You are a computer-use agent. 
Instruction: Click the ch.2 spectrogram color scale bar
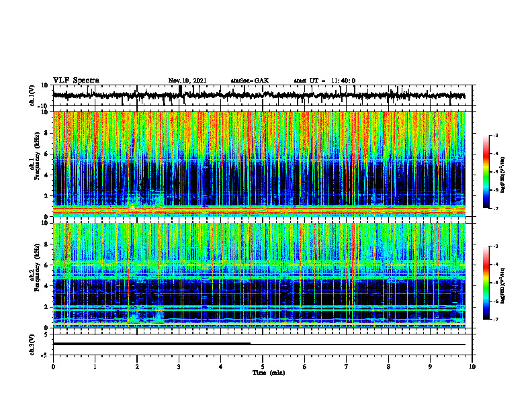[486, 283]
